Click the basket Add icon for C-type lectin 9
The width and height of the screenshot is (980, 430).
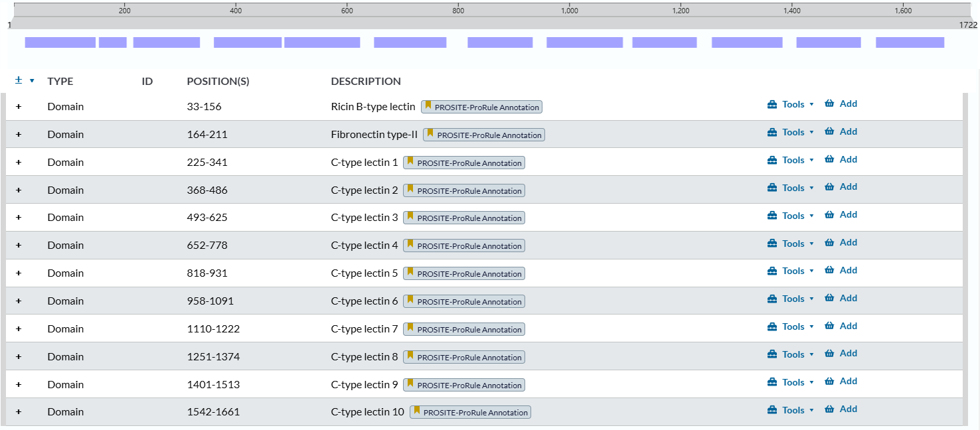click(829, 382)
